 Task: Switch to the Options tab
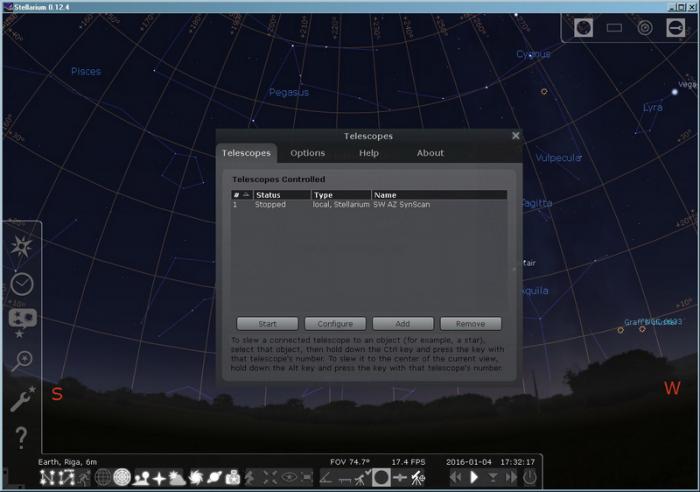(x=308, y=153)
